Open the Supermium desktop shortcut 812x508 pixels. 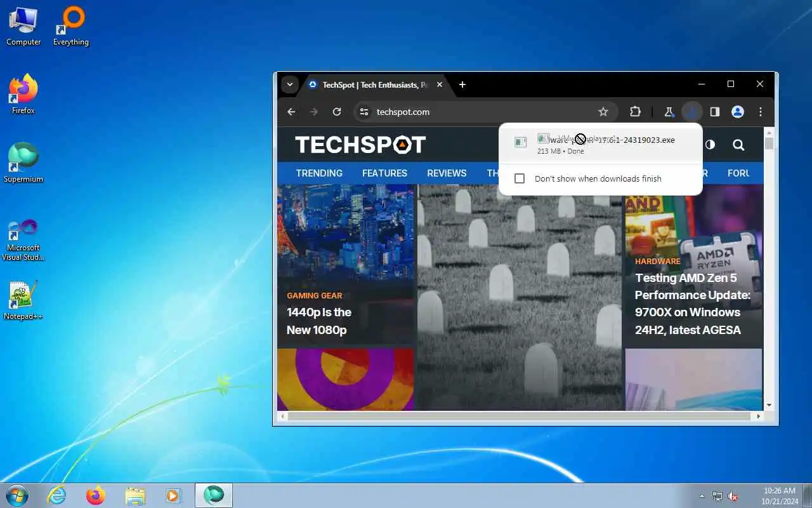23,163
